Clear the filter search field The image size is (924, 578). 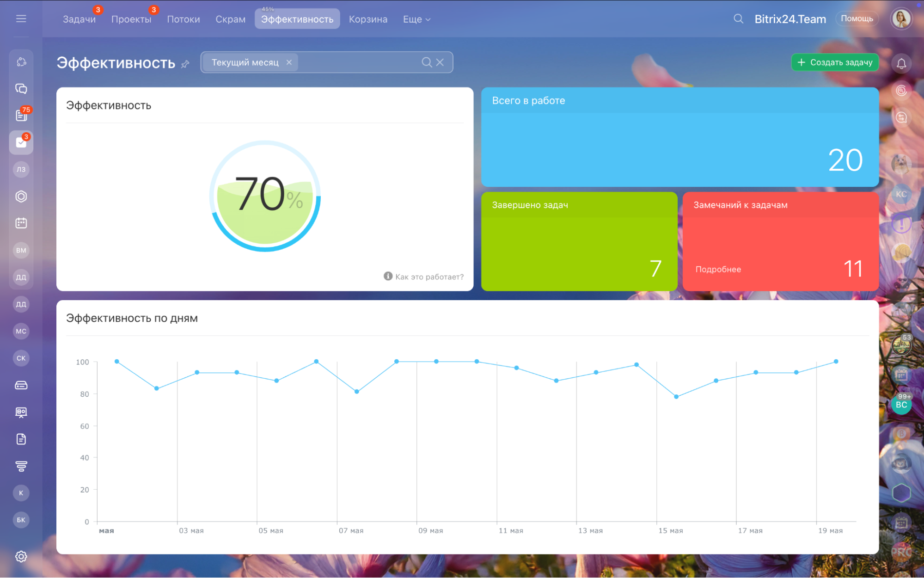pos(440,62)
